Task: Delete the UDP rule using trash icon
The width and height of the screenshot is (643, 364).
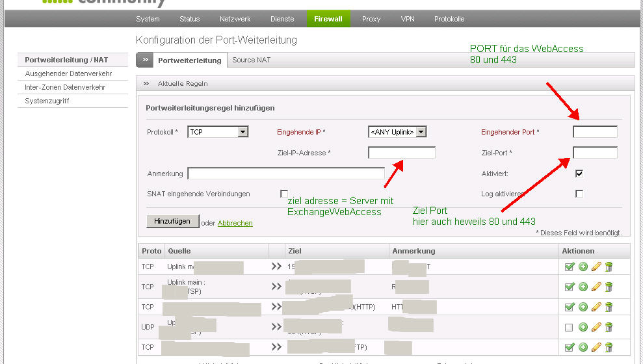Action: [x=609, y=327]
